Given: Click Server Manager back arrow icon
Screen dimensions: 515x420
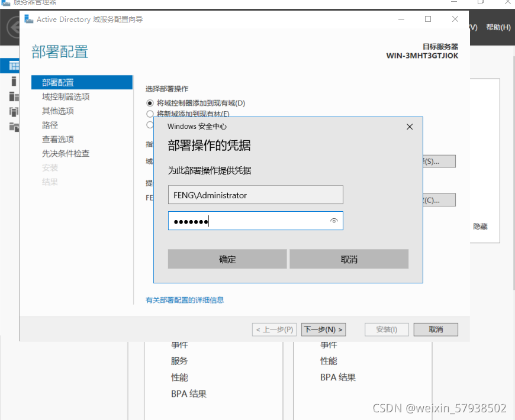Looking at the screenshot, I should pos(13,28).
